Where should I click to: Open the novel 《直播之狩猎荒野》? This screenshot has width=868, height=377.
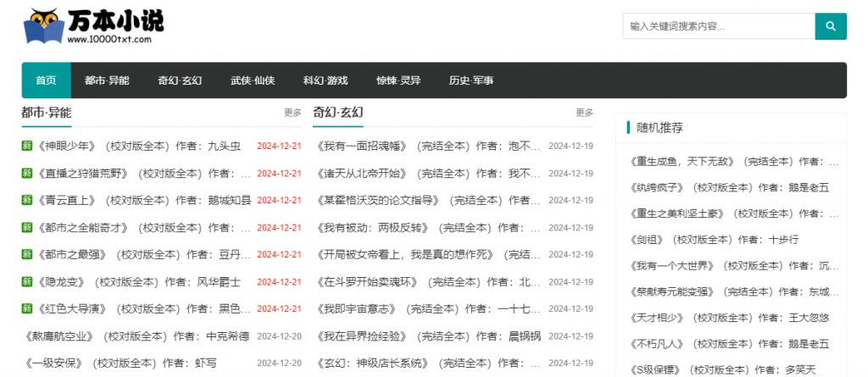(142, 174)
